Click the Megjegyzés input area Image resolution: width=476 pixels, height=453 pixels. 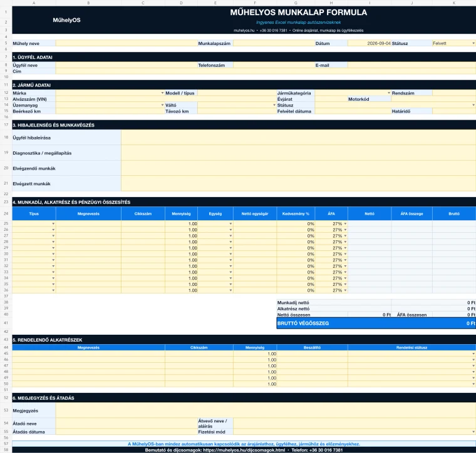(266, 410)
